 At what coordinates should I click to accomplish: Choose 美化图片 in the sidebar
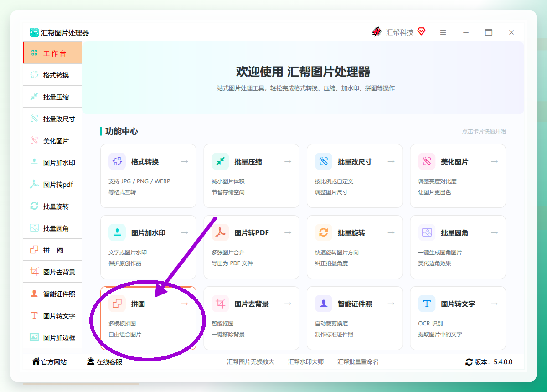[x=52, y=140]
